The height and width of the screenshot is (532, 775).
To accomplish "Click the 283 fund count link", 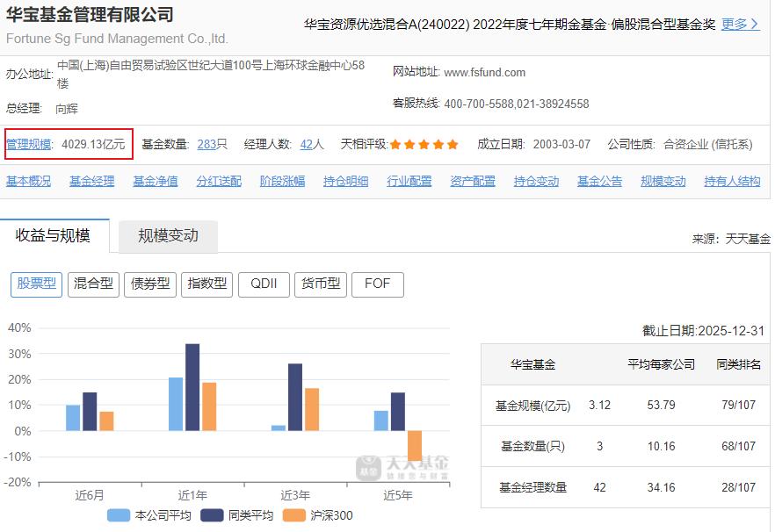I will pos(206,145).
